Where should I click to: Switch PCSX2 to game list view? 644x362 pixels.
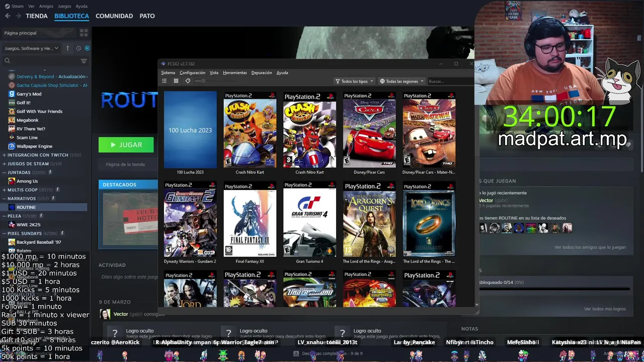pos(164,81)
